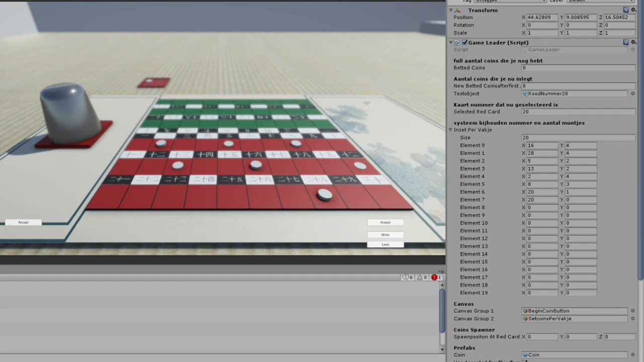Toggle console warnings filter showing 0

422,278
